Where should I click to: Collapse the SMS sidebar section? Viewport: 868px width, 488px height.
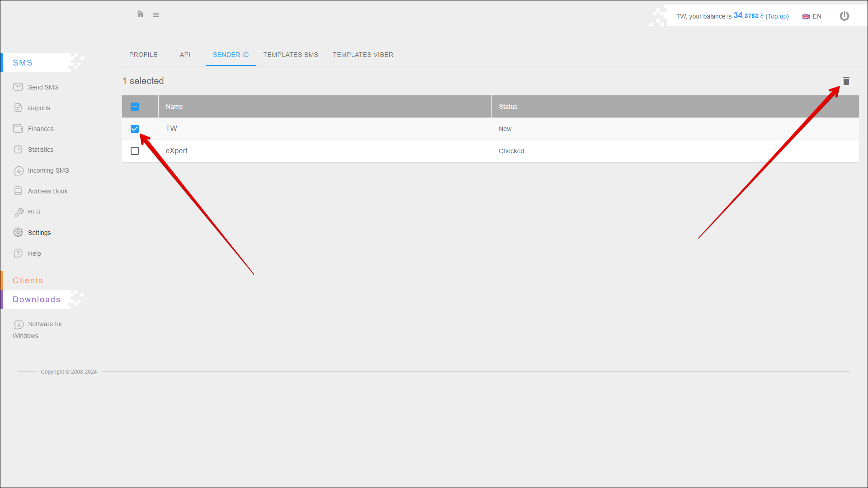tap(23, 63)
